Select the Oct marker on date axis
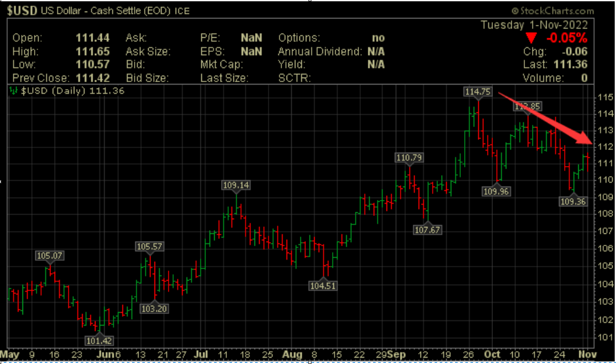616x364 pixels. pyautogui.click(x=492, y=354)
